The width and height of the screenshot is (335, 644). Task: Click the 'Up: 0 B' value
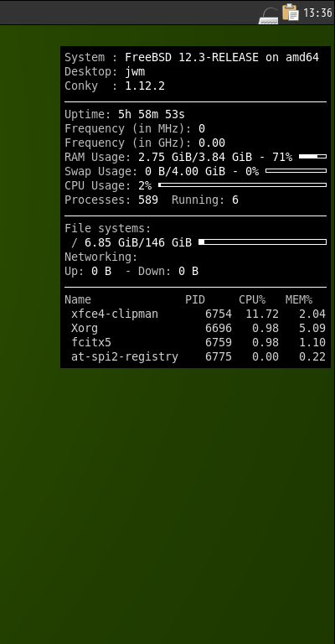[x=88, y=271]
